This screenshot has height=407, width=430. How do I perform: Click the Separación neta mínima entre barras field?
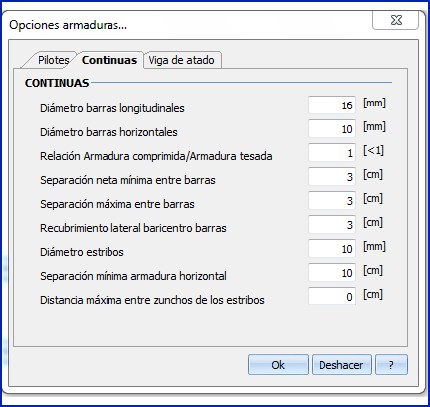pos(332,177)
